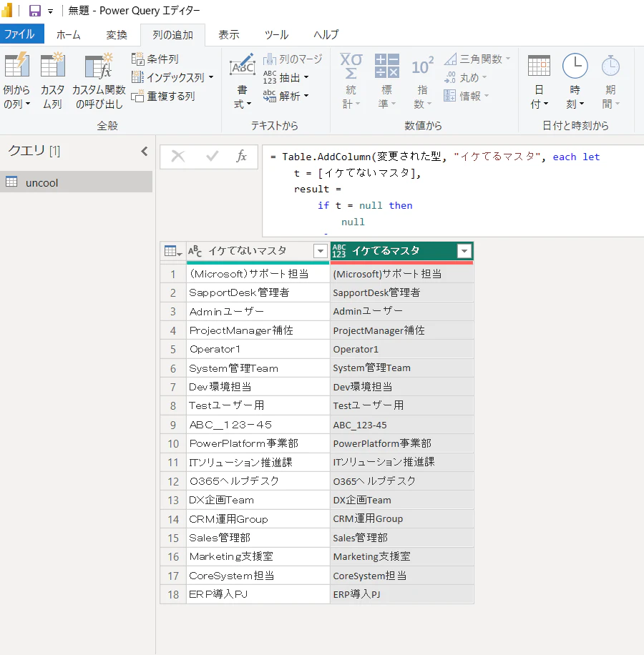
Task: Click ABC＿１２３－４５ cell in first column
Action: [x=258, y=425]
